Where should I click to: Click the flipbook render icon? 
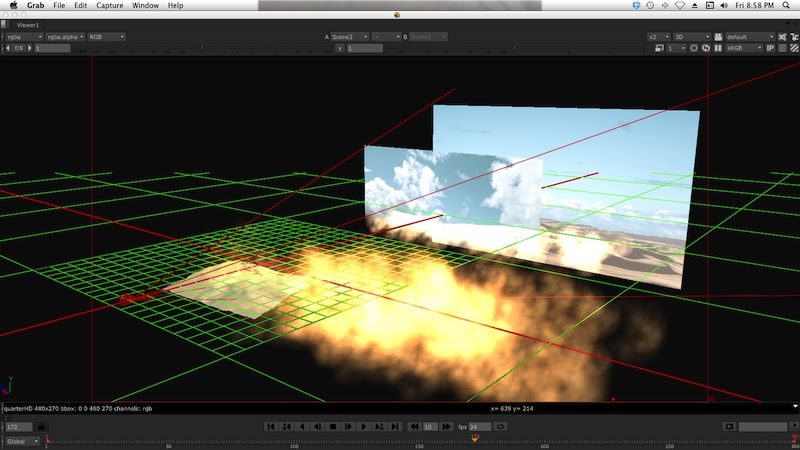729,427
